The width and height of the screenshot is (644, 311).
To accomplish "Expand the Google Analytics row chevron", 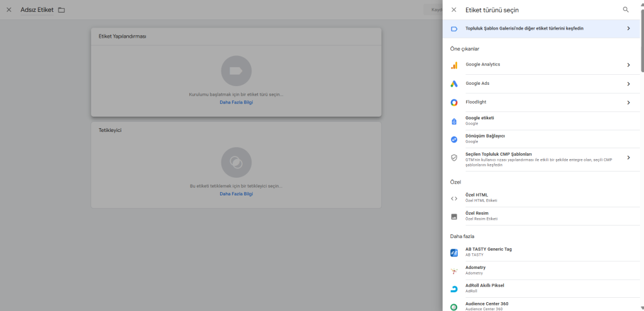I will 628,65.
